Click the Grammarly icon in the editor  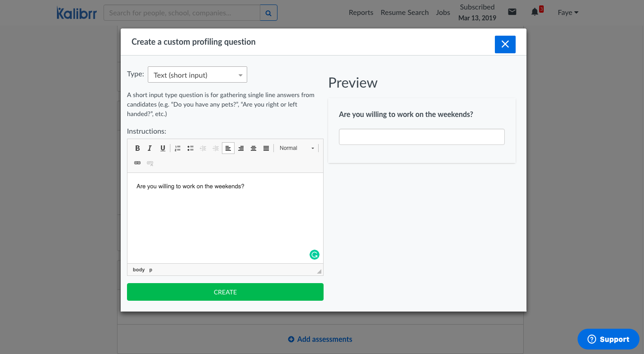315,255
